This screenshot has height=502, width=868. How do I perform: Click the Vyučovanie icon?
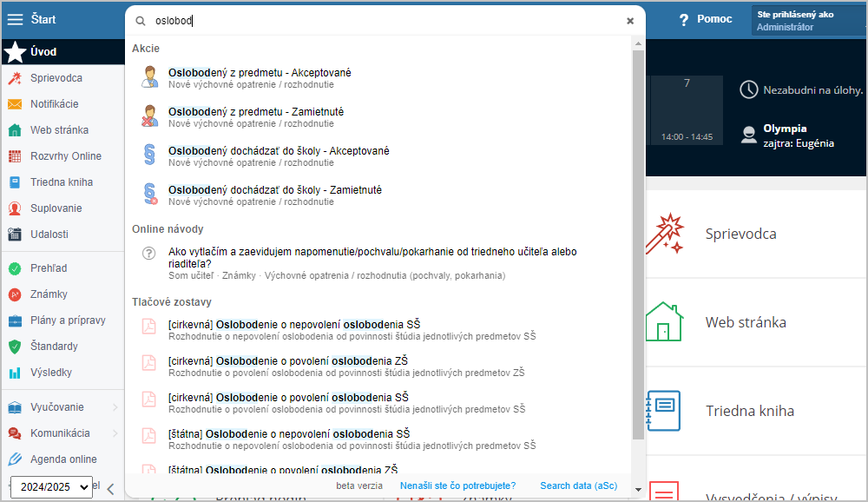(x=15, y=408)
